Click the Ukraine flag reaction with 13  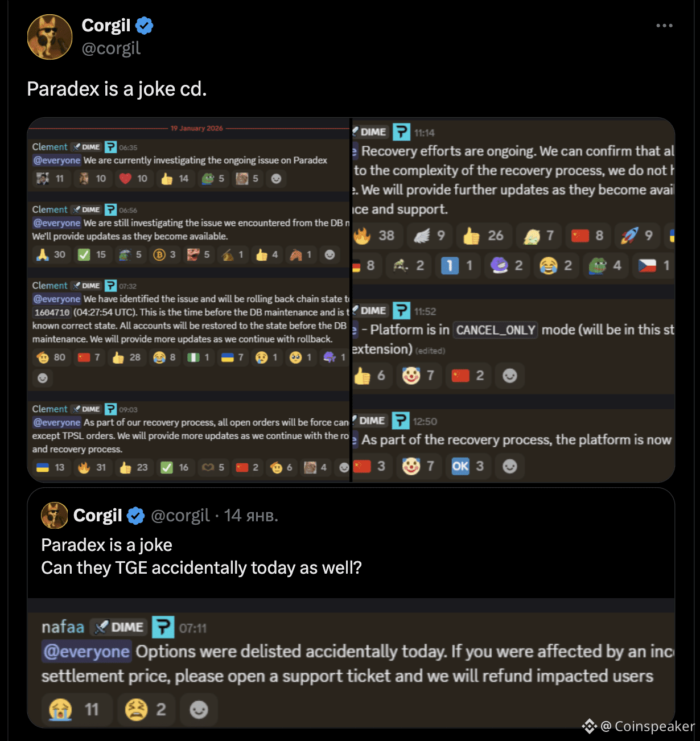(51, 467)
